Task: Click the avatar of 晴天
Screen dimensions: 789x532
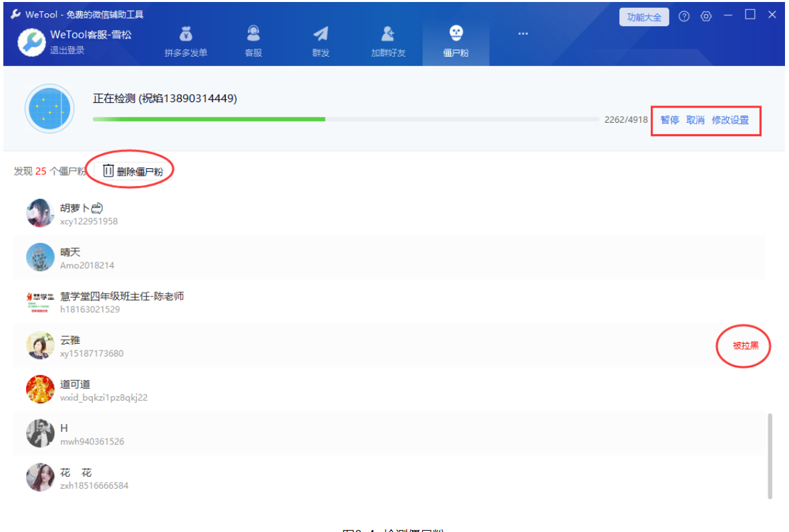Action: pyautogui.click(x=40, y=257)
